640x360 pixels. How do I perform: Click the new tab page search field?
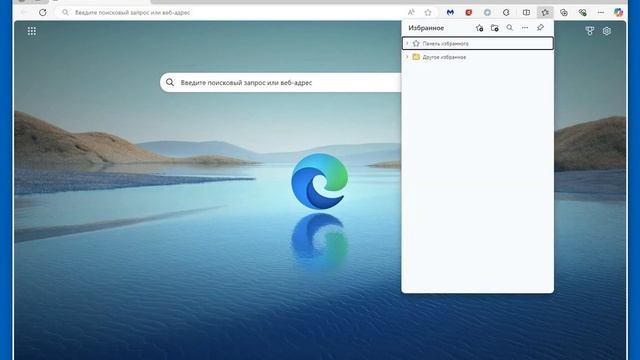point(281,82)
